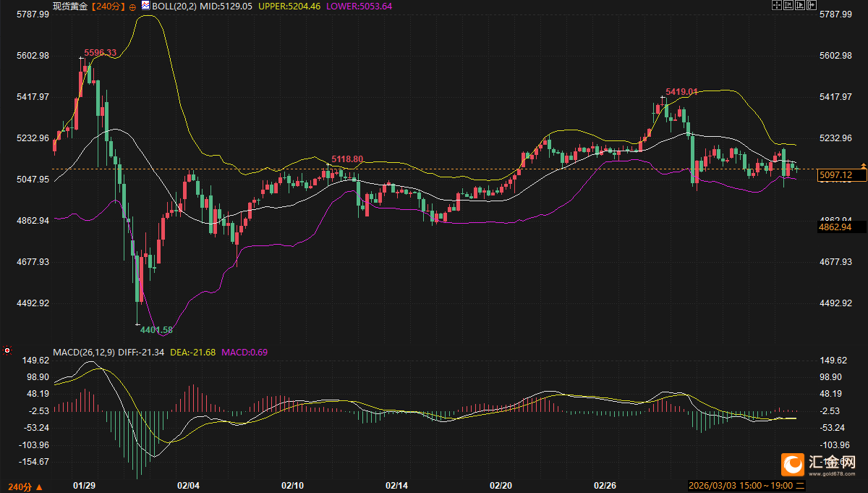Click the 5596.33 high price marker

(100, 53)
